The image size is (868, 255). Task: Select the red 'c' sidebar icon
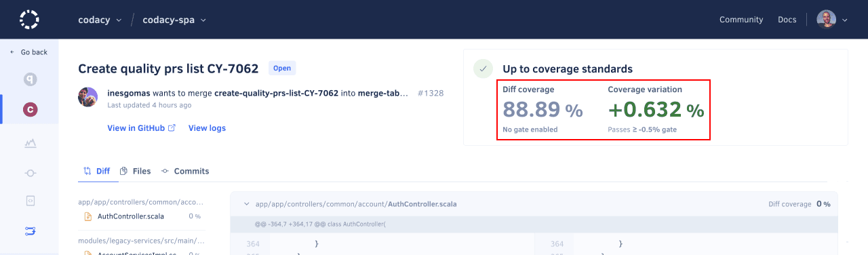click(x=30, y=110)
